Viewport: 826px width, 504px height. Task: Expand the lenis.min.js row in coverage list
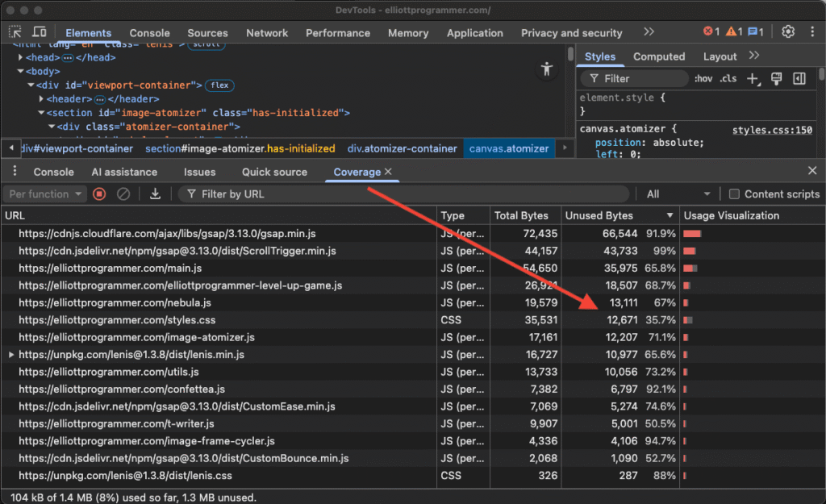pos(10,355)
